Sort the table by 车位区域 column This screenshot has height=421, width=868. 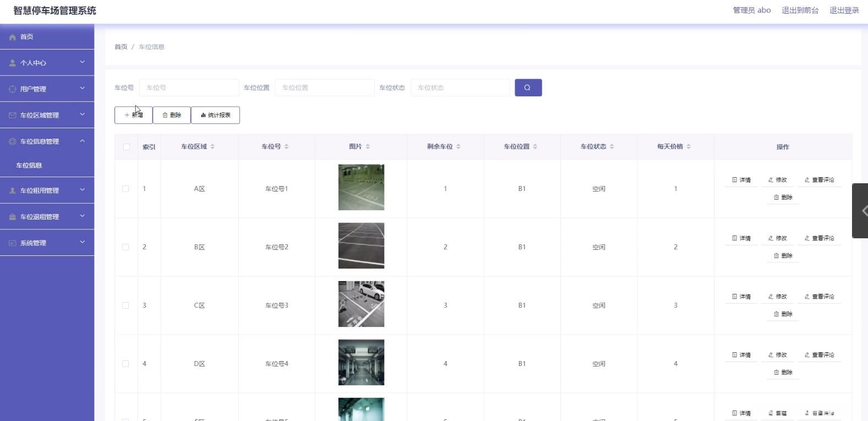click(x=212, y=146)
